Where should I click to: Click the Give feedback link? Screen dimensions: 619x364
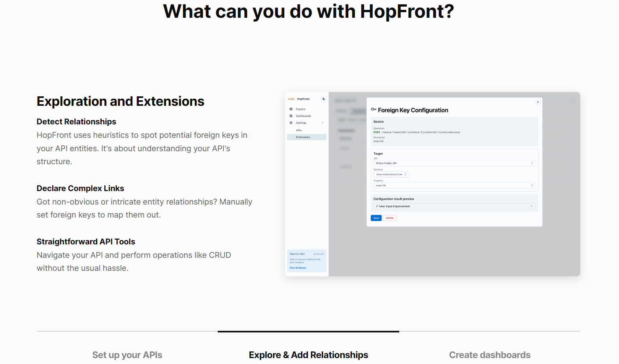(x=298, y=268)
